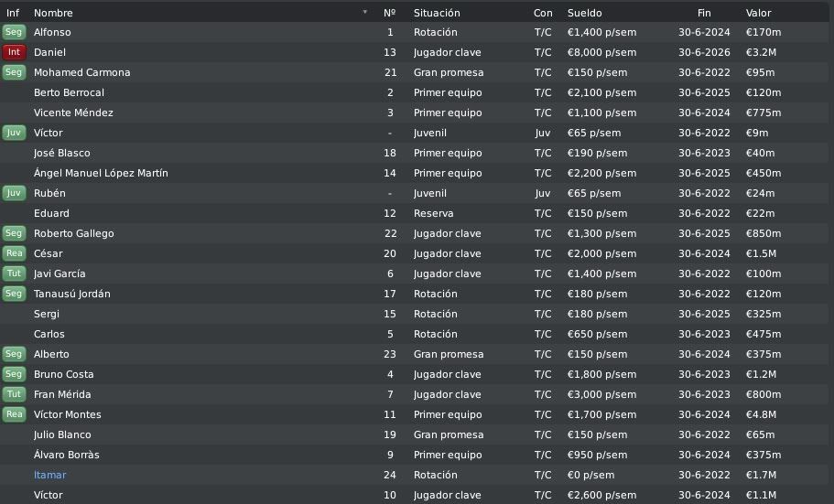
Task: Open the highlighted Itamar player link
Action: click(50, 475)
